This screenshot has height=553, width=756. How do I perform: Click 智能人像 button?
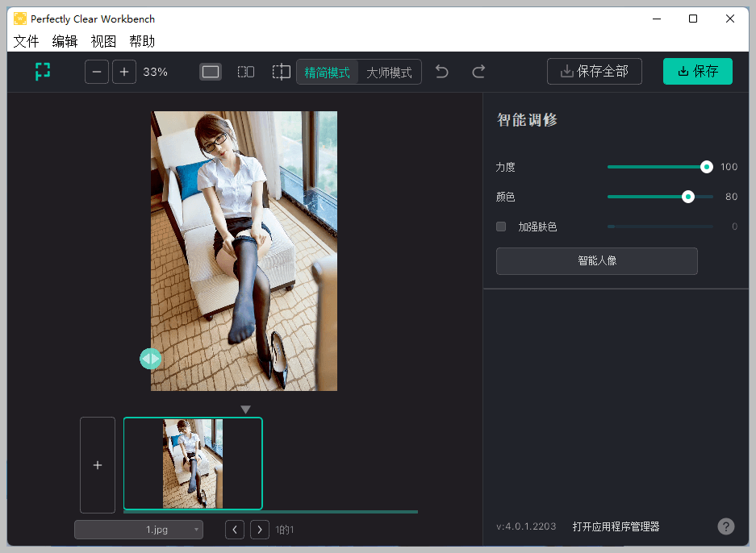coord(597,261)
